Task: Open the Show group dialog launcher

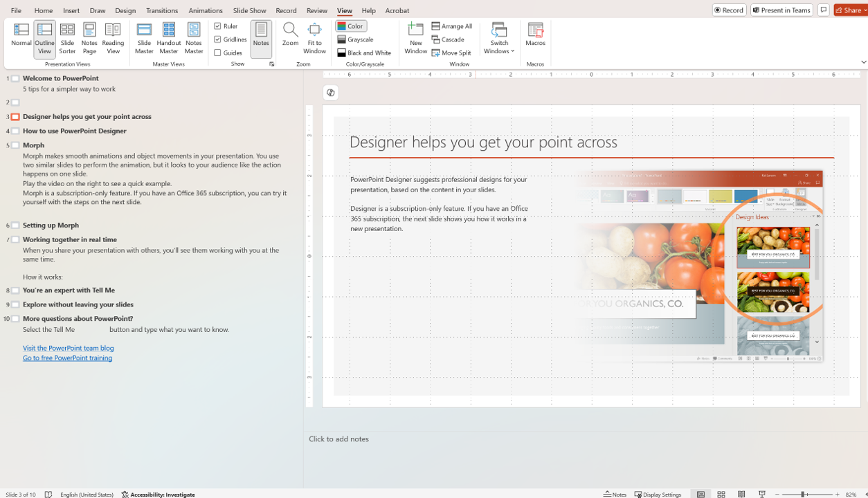Action: [271, 64]
